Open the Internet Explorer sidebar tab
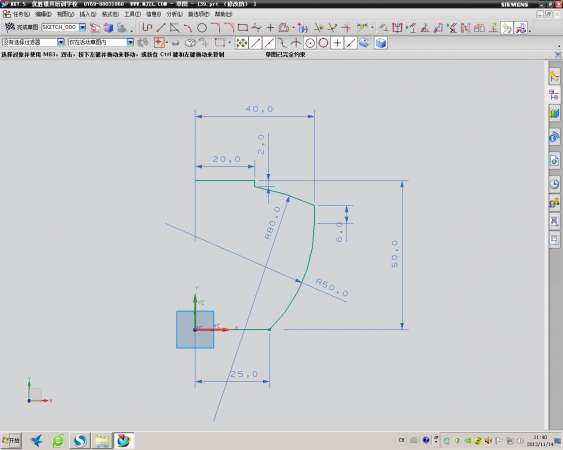Image resolution: width=563 pixels, height=450 pixels. click(x=554, y=137)
